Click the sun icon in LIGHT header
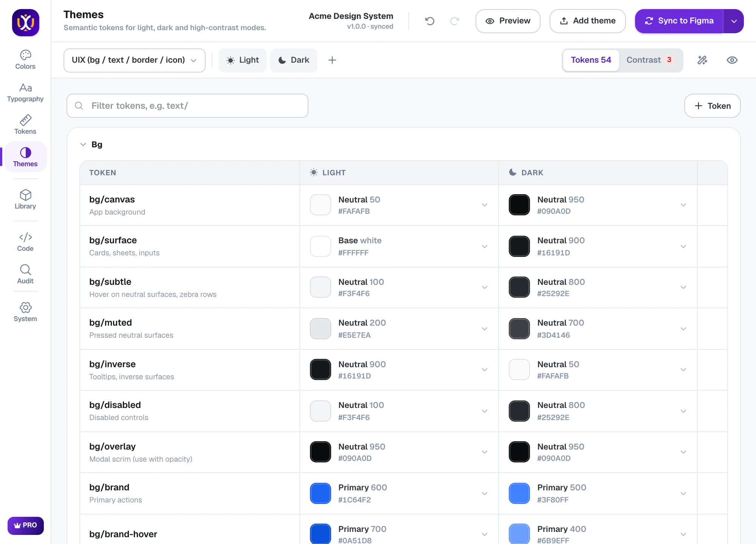Viewport: 756px width, 544px height. click(x=314, y=172)
